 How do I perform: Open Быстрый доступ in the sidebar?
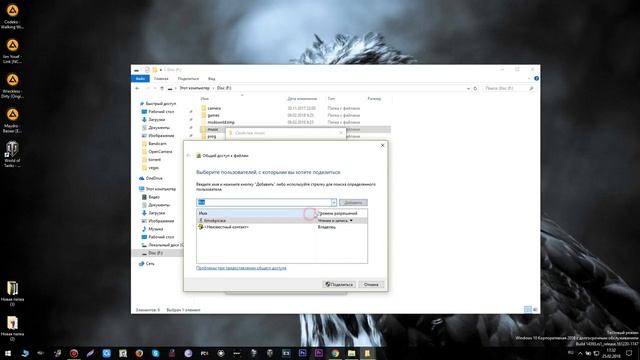160,104
